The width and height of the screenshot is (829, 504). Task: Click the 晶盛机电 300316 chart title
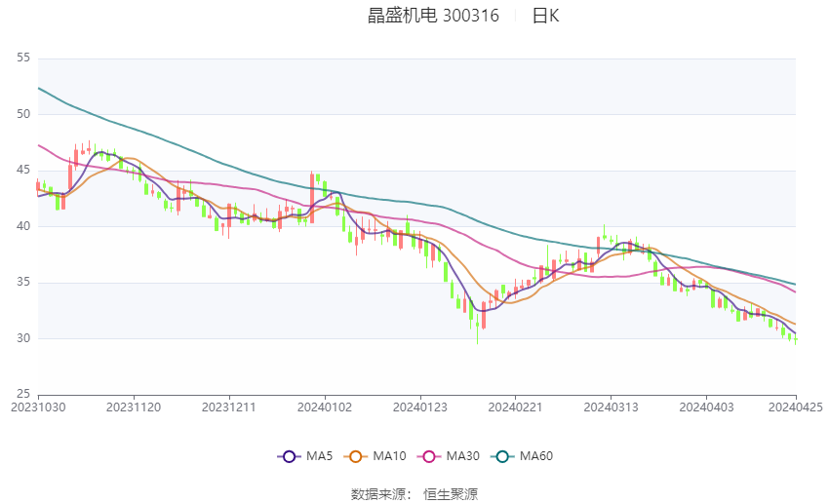(x=433, y=16)
